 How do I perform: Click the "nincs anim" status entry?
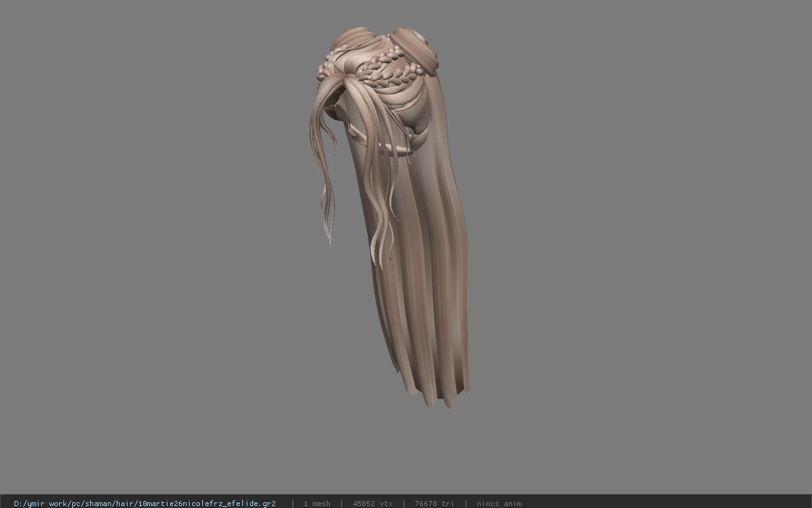(x=499, y=504)
